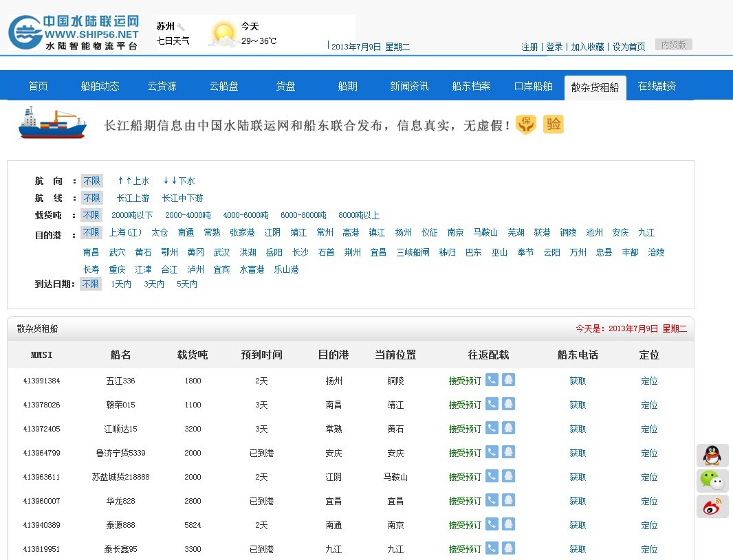Open the 云货源 navigation tab
Image resolution: width=733 pixels, height=560 pixels.
(x=162, y=86)
